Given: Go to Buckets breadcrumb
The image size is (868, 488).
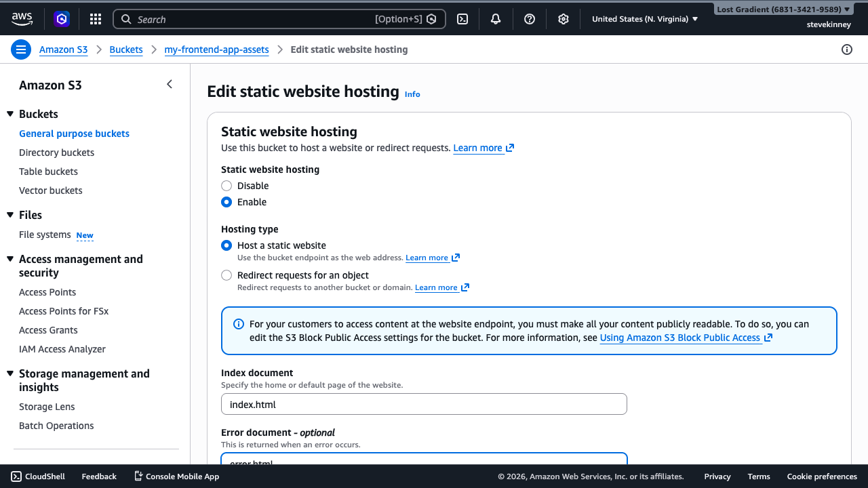Looking at the screenshot, I should [x=126, y=49].
